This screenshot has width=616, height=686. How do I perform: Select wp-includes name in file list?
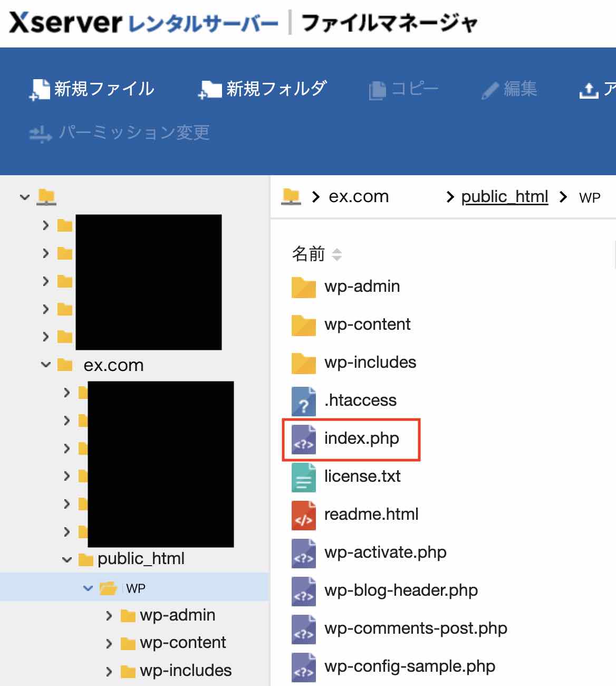[370, 363]
